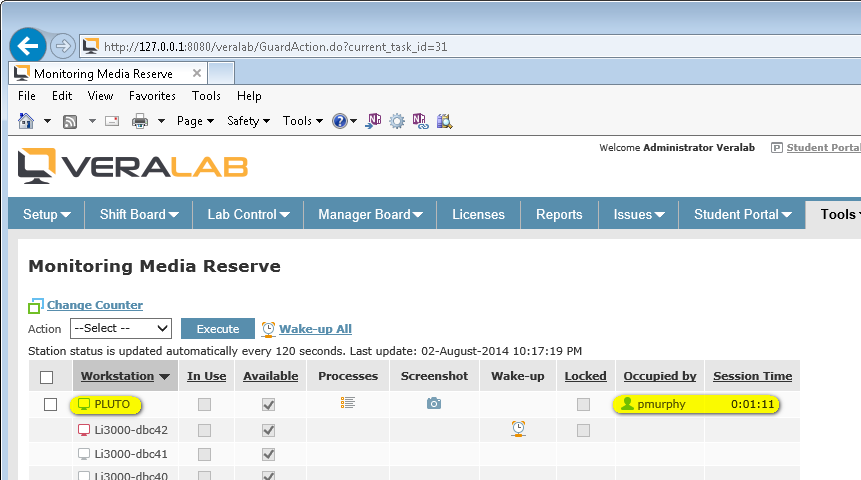The height and width of the screenshot is (480, 861).
Task: Open the Tools dropdown in the IE command bar
Action: [303, 121]
